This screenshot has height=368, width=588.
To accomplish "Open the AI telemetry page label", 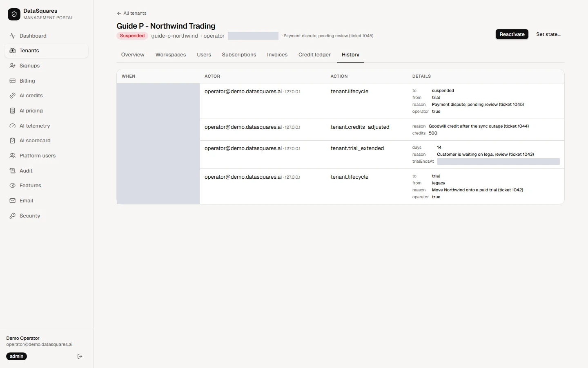I will point(35,126).
